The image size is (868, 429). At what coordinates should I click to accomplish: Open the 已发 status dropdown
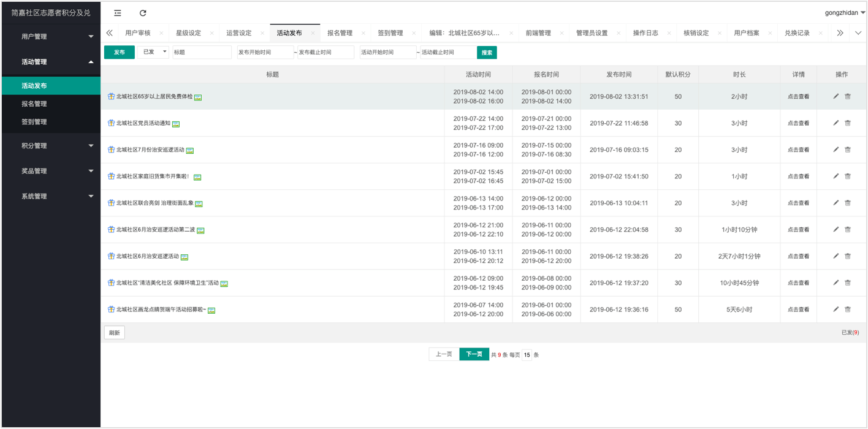(153, 52)
